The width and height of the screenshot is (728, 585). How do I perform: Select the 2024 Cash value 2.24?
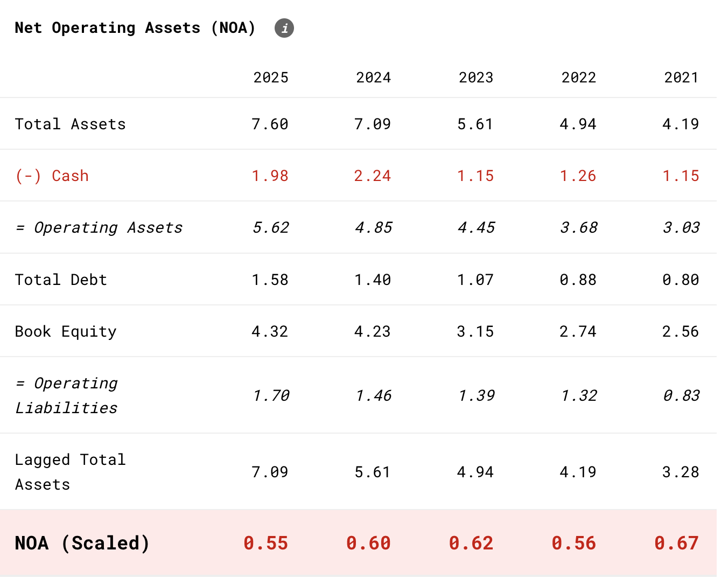[373, 176]
